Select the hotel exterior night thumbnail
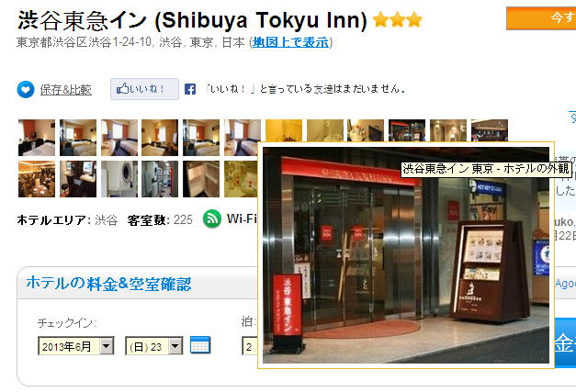 coord(407,130)
